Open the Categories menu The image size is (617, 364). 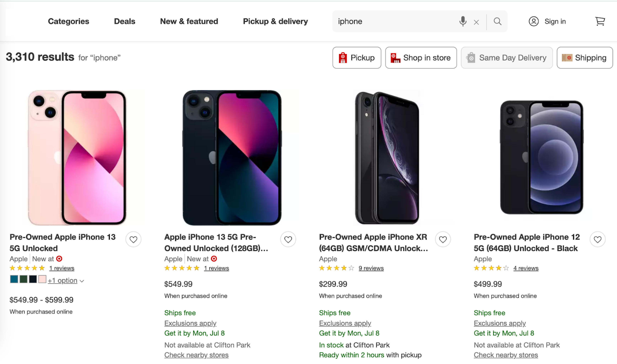coord(68,21)
